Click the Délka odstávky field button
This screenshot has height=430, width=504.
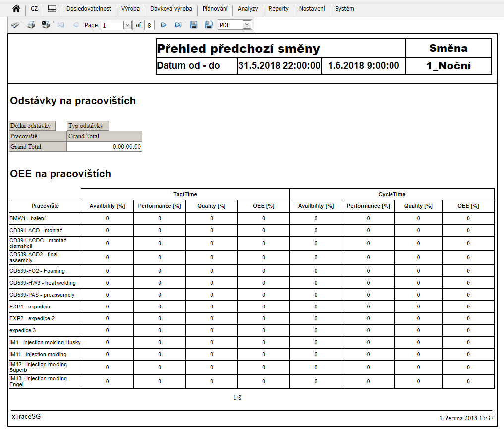32,126
